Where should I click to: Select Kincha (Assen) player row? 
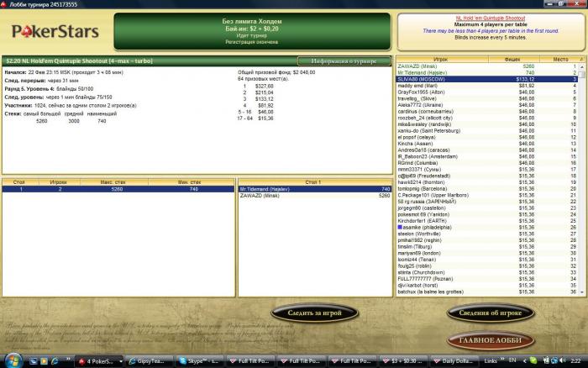[486, 144]
